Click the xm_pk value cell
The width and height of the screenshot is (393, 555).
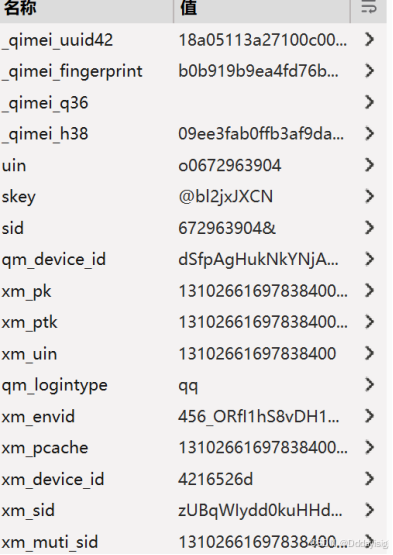[x=263, y=291]
